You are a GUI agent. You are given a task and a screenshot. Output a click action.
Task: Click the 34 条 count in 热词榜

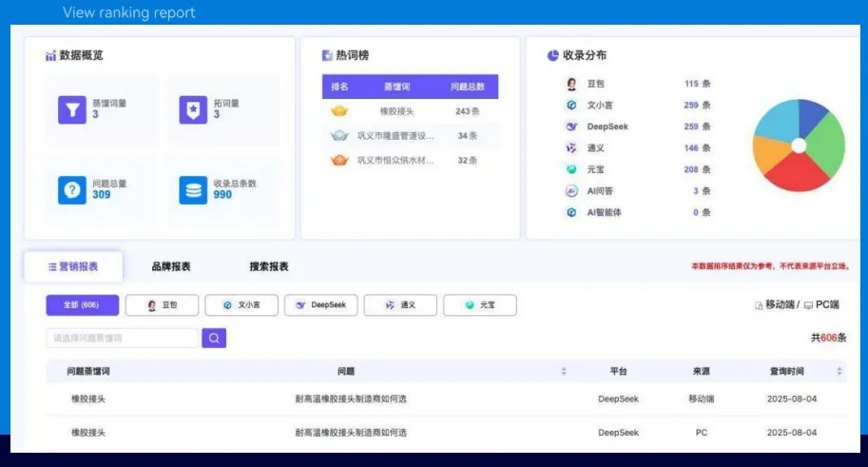tap(467, 136)
